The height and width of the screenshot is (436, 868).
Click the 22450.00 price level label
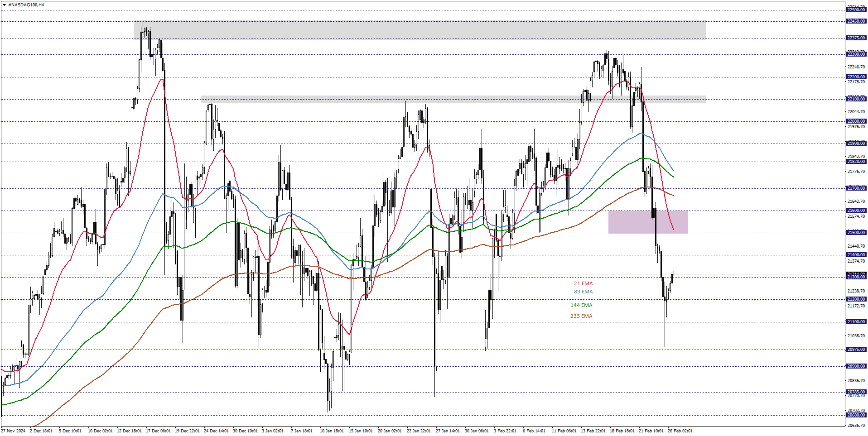pyautogui.click(x=856, y=21)
